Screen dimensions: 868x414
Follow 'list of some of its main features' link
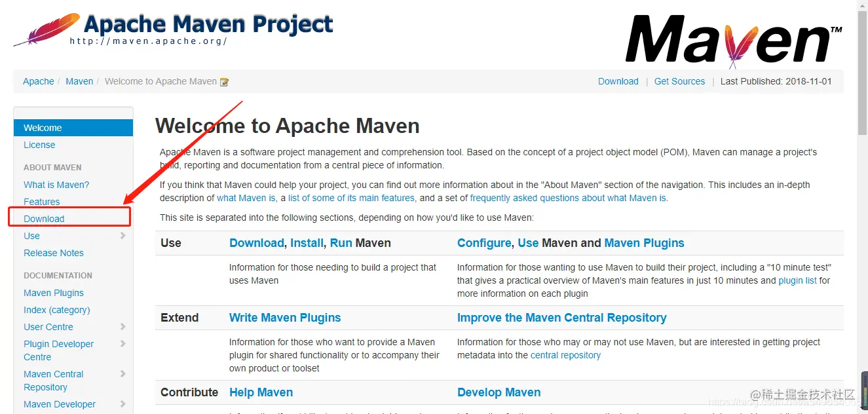click(351, 198)
